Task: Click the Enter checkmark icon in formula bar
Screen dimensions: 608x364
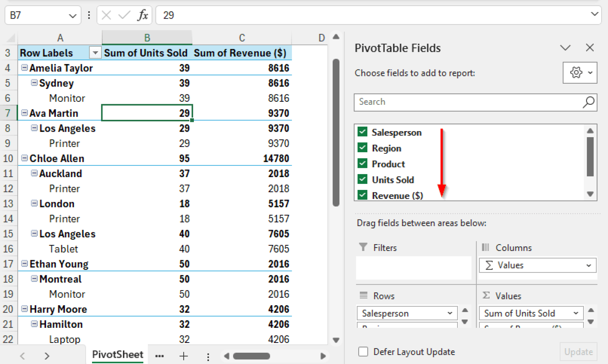Action: [125, 15]
